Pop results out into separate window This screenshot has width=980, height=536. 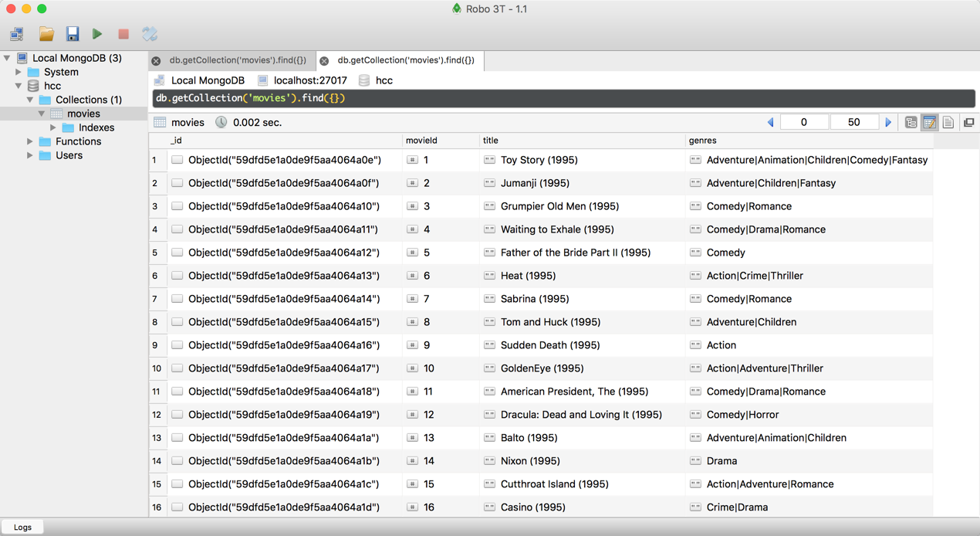[x=969, y=123]
